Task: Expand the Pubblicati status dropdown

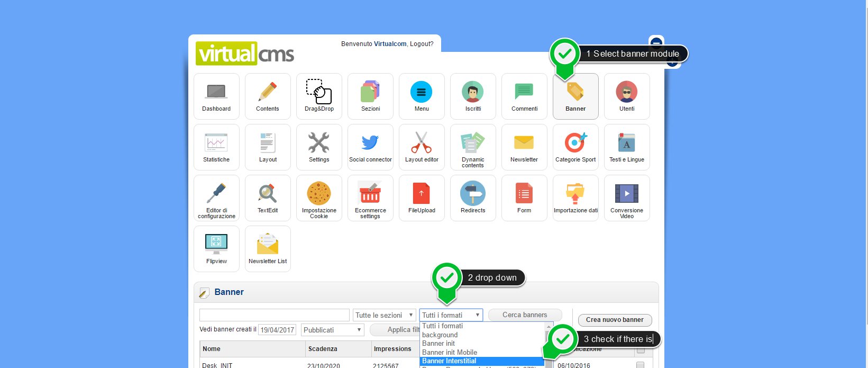Action: point(333,330)
